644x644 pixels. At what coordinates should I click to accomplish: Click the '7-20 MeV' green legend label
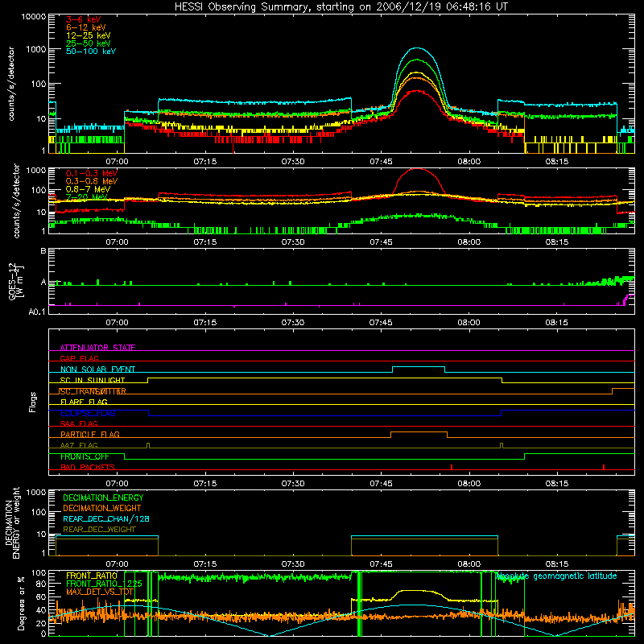point(86,197)
